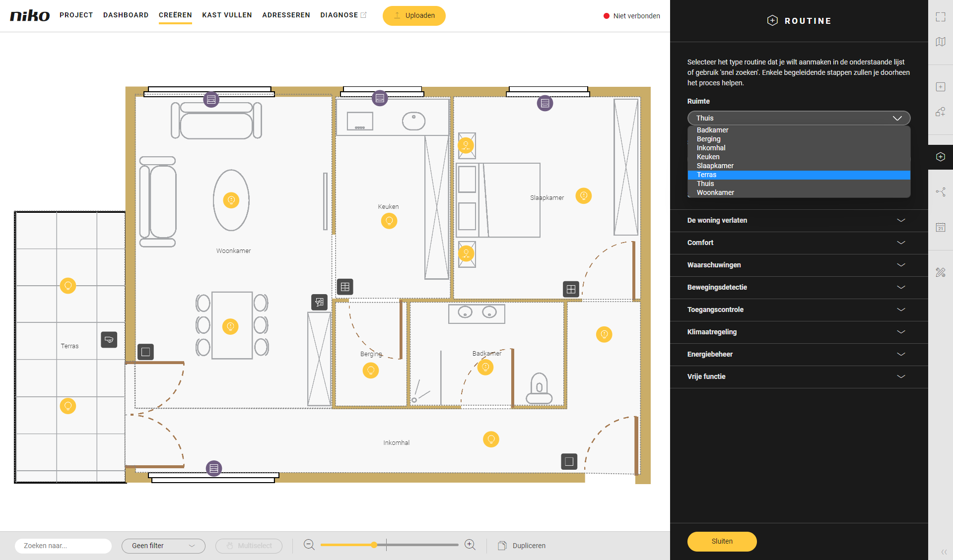Switch to the CREËREN tab

(175, 15)
